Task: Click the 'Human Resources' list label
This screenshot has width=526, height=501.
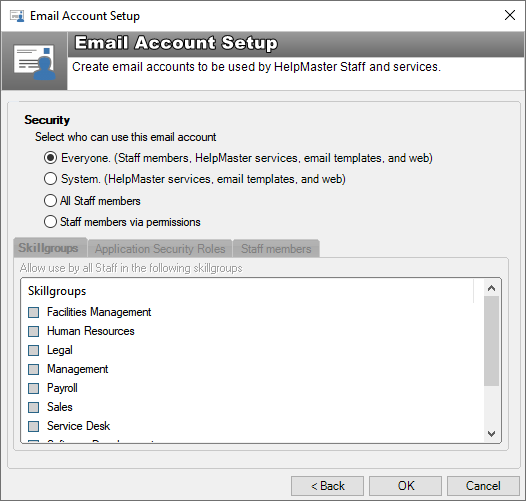Action: click(91, 331)
